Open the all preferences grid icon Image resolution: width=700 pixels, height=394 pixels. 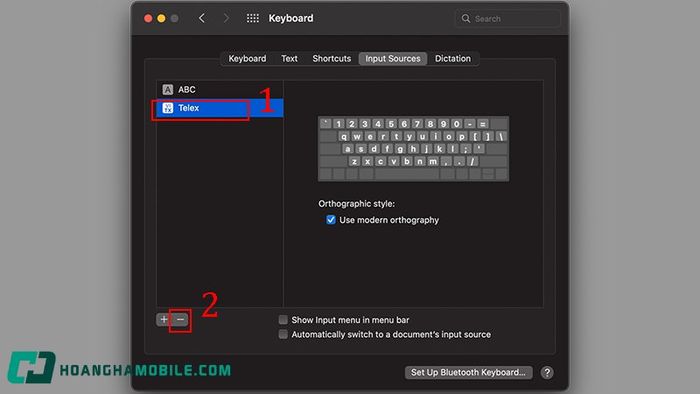(x=253, y=18)
